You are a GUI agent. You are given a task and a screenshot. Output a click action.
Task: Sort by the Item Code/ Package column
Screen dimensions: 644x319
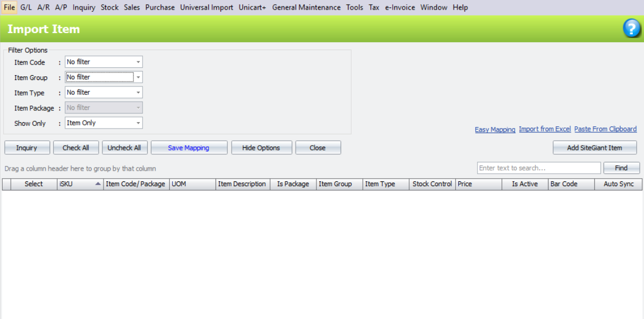pyautogui.click(x=136, y=184)
